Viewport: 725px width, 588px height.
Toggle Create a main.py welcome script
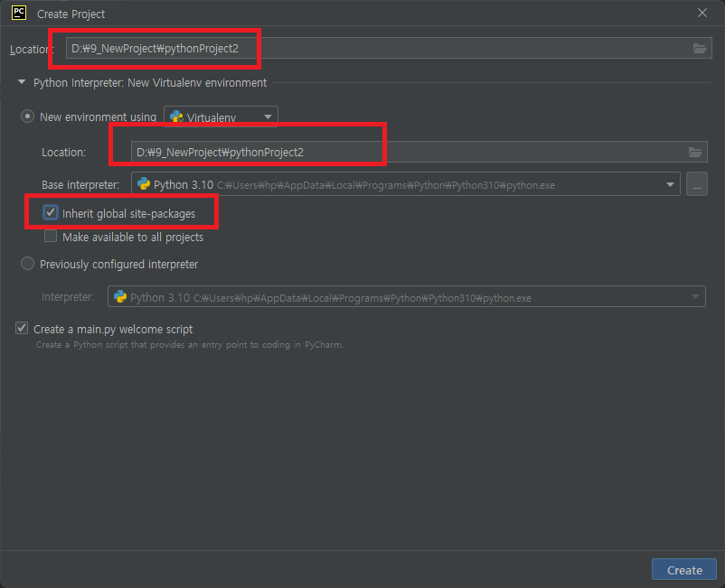tap(22, 329)
